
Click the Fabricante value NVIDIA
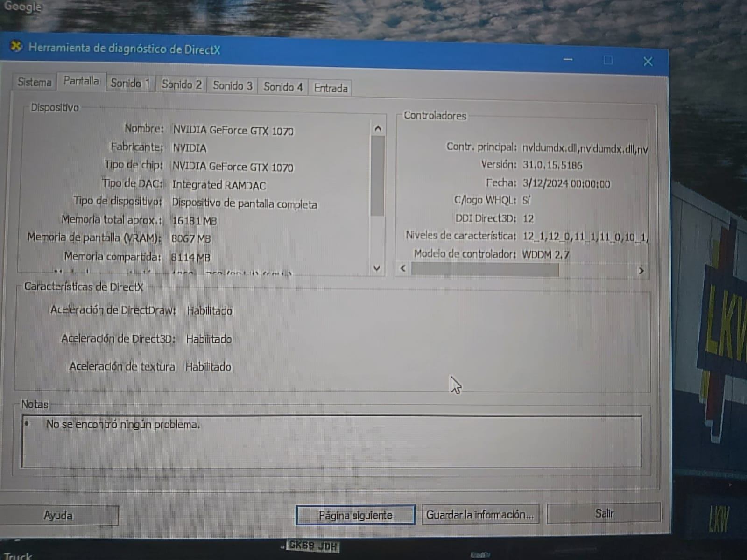pyautogui.click(x=189, y=148)
